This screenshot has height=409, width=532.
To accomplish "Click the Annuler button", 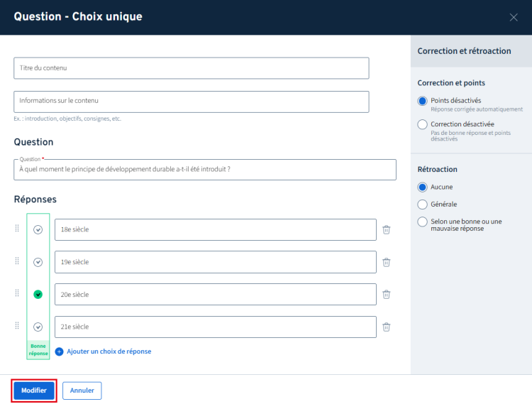I will point(82,391).
